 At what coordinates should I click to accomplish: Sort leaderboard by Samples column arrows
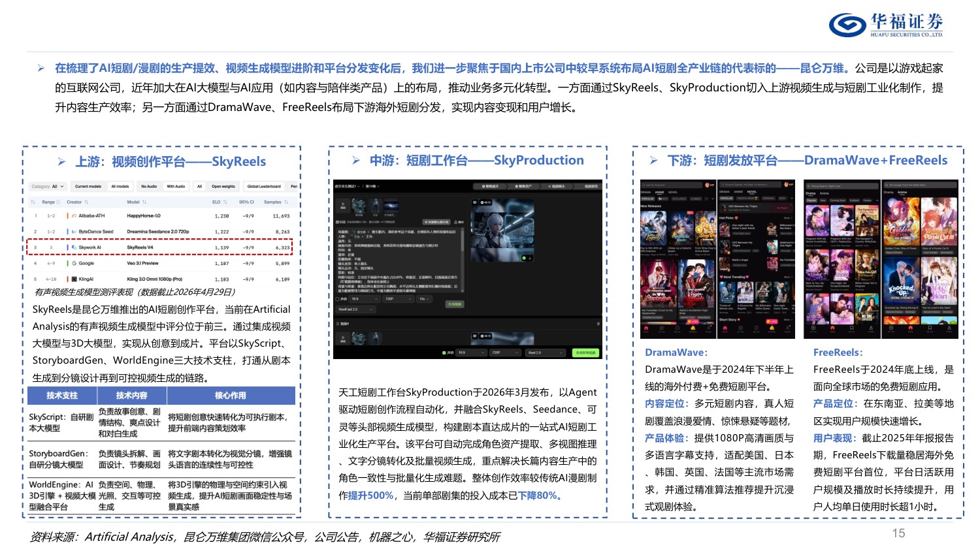click(286, 202)
